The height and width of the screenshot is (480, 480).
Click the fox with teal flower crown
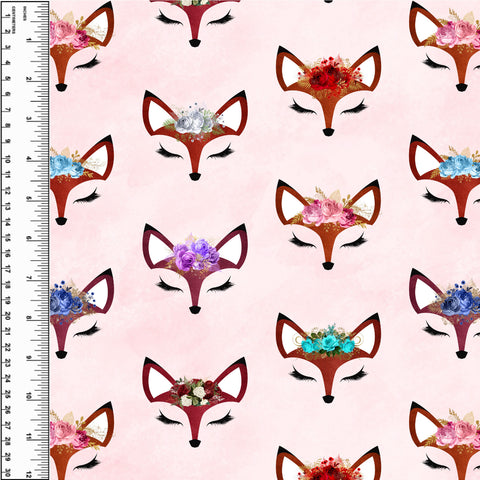click(328, 358)
